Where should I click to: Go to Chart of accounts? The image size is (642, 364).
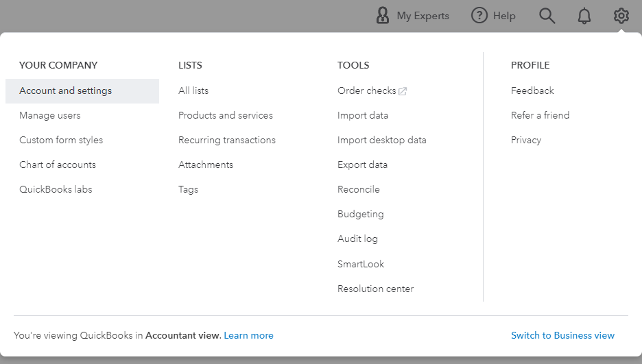click(58, 165)
